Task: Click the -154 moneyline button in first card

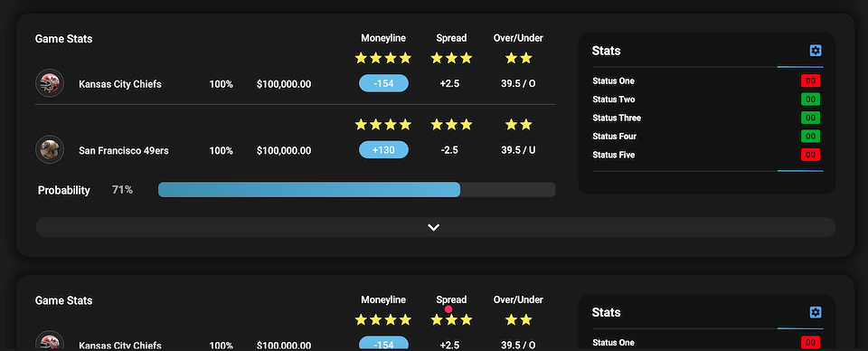Action: tap(383, 83)
